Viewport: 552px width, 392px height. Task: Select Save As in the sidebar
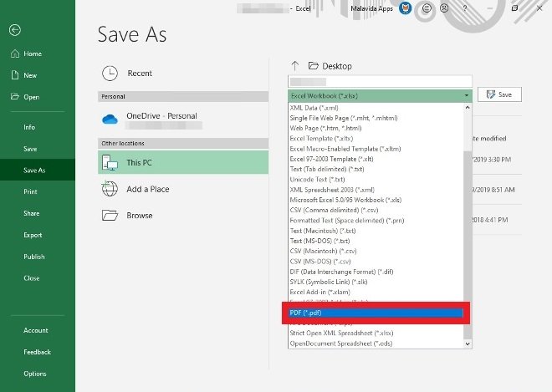coord(38,170)
